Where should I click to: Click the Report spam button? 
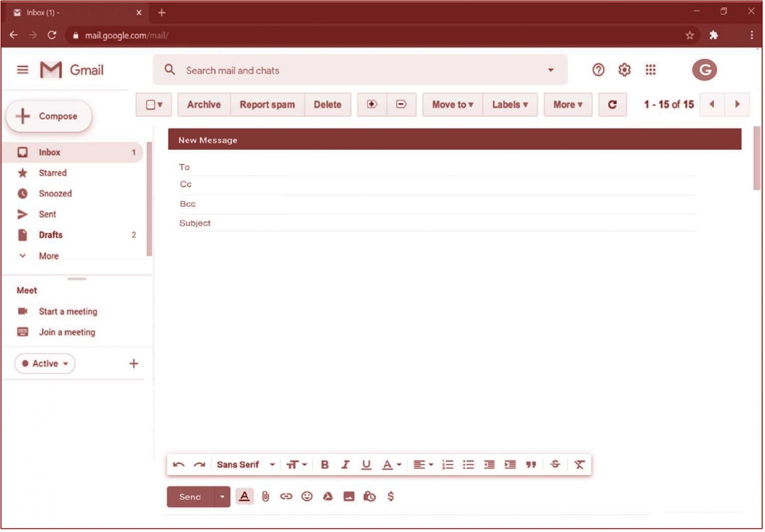[267, 105]
